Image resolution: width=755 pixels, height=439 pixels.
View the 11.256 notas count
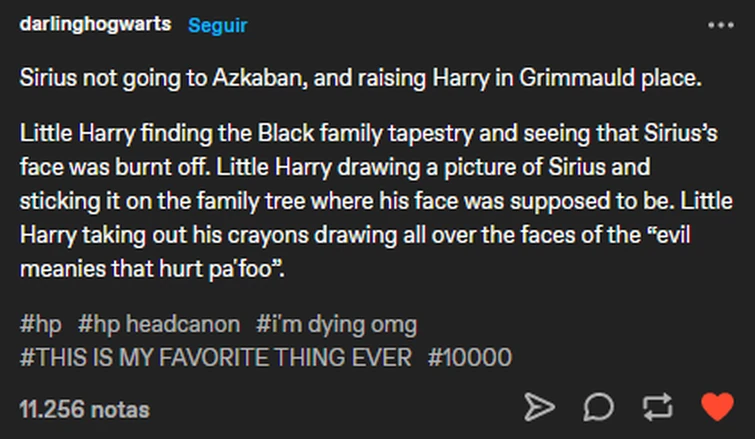84,409
